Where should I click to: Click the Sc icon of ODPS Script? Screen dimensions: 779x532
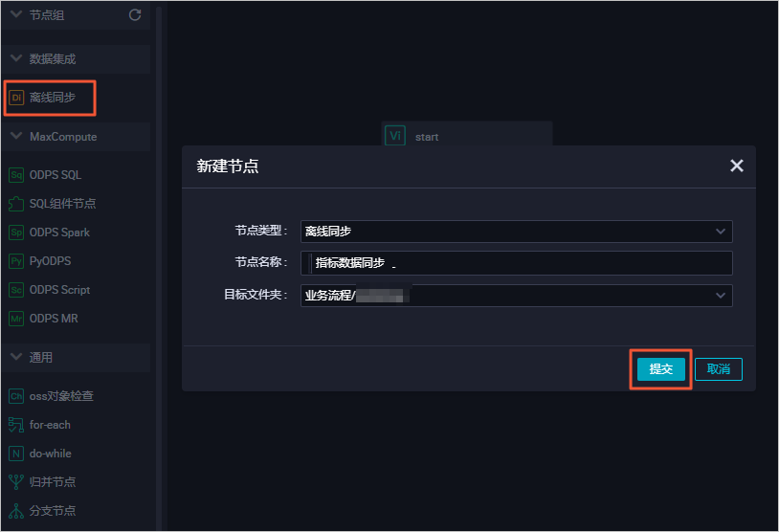tap(16, 290)
